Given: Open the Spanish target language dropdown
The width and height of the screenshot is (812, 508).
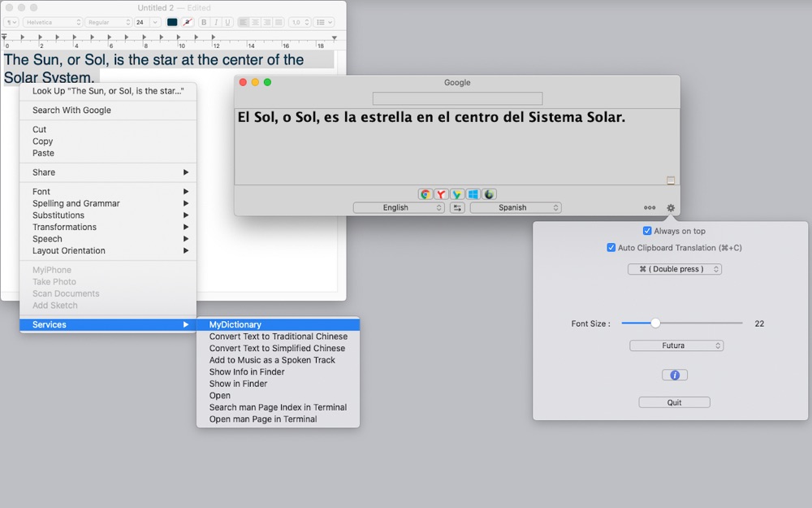Looking at the screenshot, I should 516,208.
